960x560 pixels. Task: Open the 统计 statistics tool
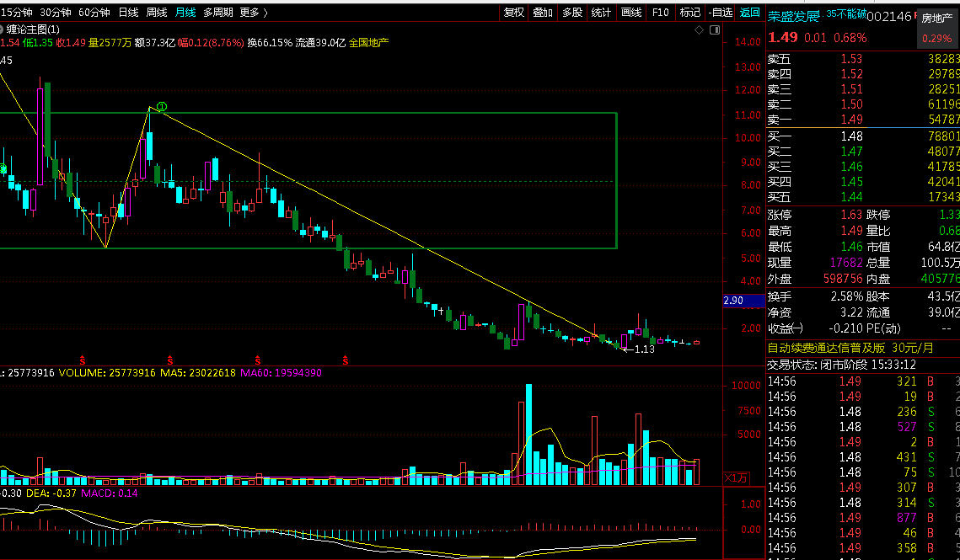pos(601,13)
